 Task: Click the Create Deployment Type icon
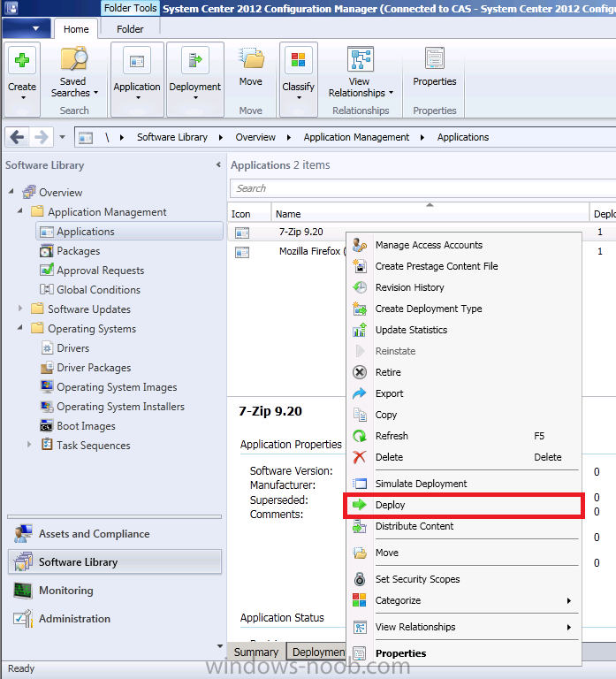point(360,309)
